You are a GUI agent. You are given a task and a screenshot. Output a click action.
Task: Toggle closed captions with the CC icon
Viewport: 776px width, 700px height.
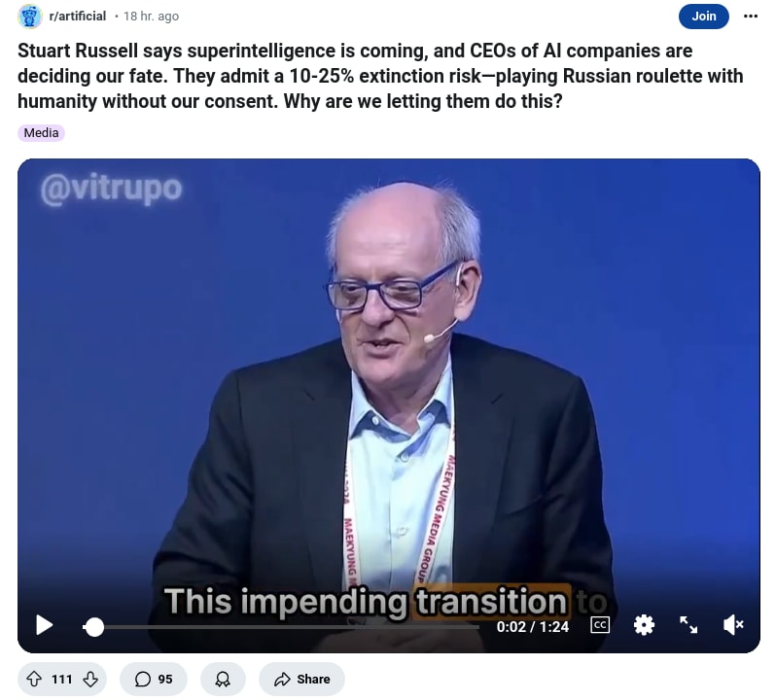600,625
